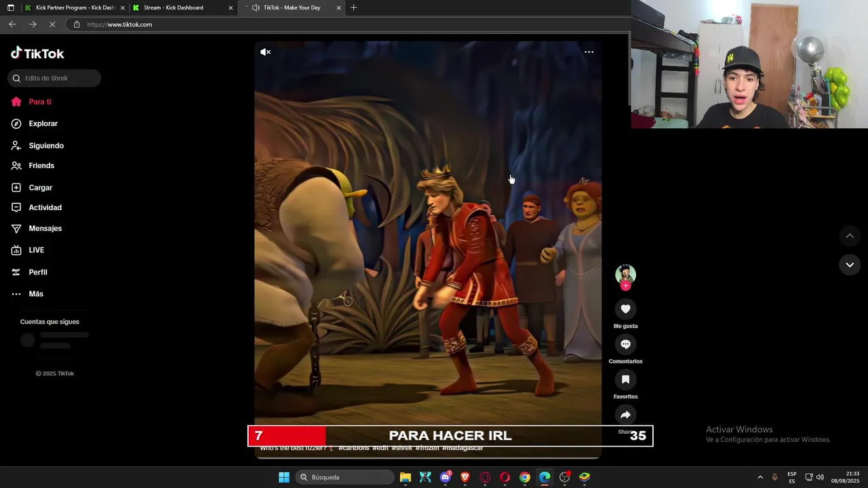The image size is (868, 488).
Task: Open Siguiendo feed
Action: pyautogui.click(x=46, y=146)
